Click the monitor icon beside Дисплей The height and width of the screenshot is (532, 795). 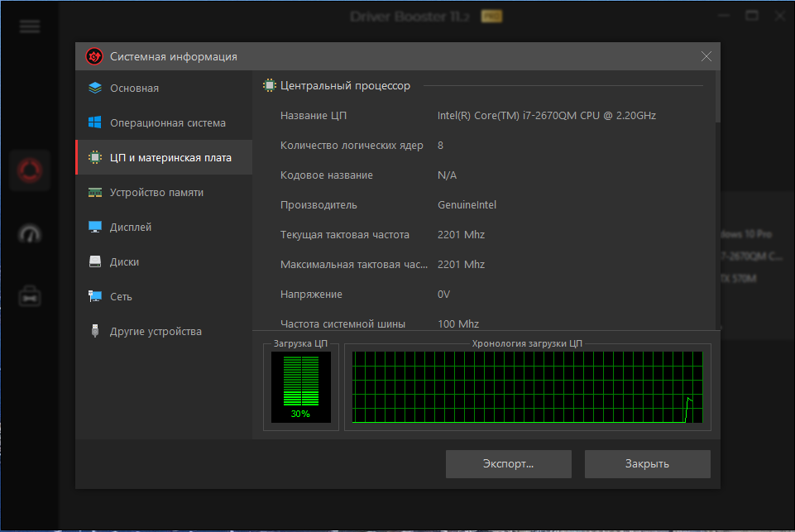(95, 227)
